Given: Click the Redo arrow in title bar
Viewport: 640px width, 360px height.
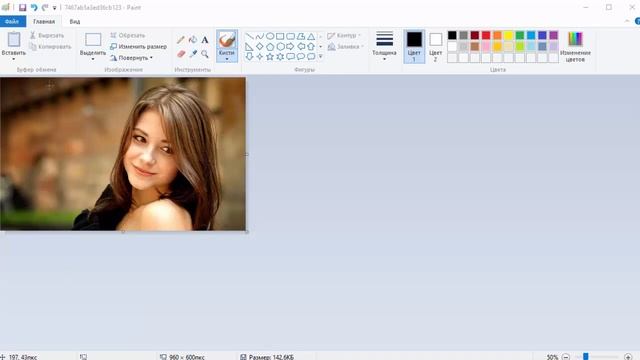Looking at the screenshot, I should coord(45,7).
